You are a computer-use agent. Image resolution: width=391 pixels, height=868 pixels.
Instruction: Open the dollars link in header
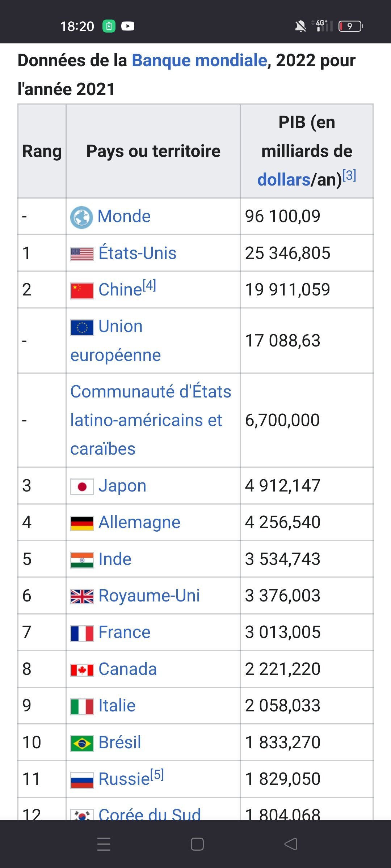(x=284, y=180)
